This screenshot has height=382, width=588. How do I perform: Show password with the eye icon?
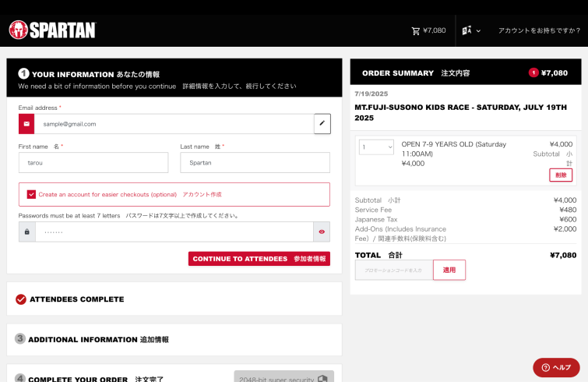tap(322, 232)
